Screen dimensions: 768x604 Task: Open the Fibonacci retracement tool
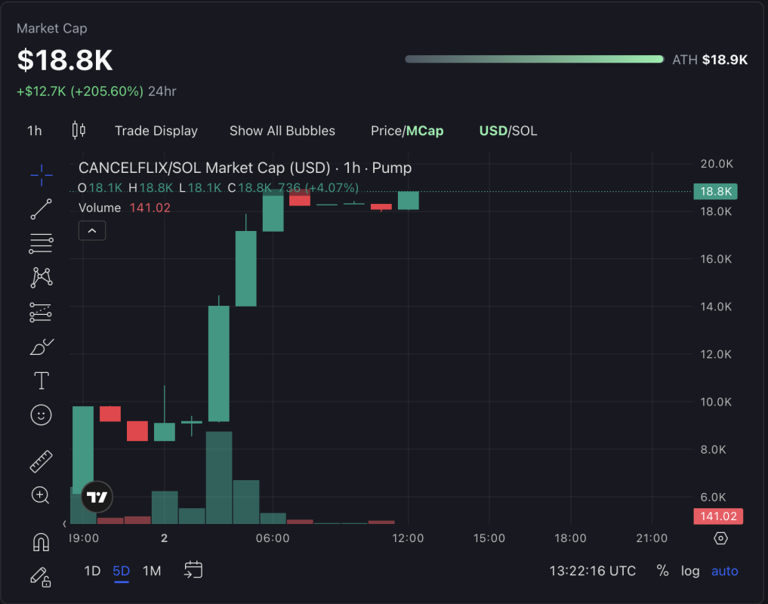[41, 243]
